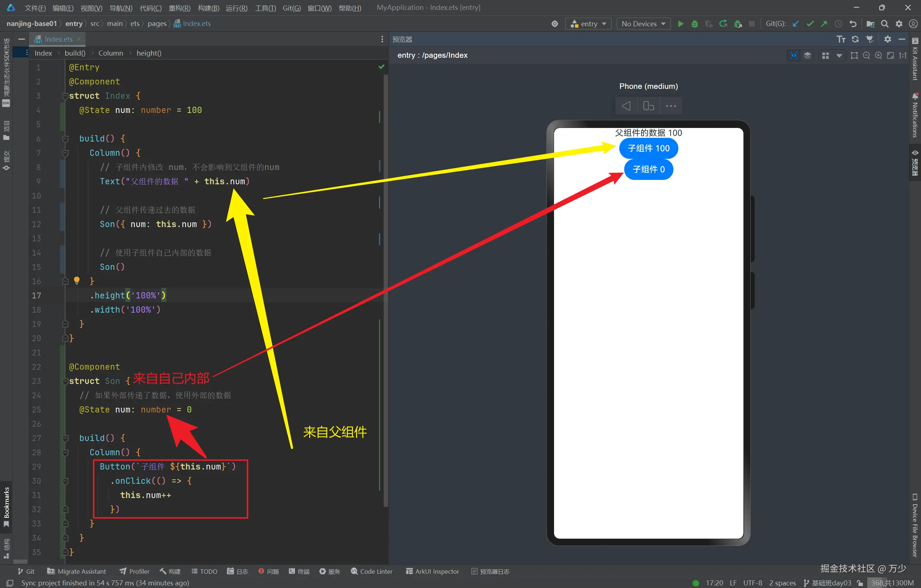Open the entry module dropdown

(588, 24)
